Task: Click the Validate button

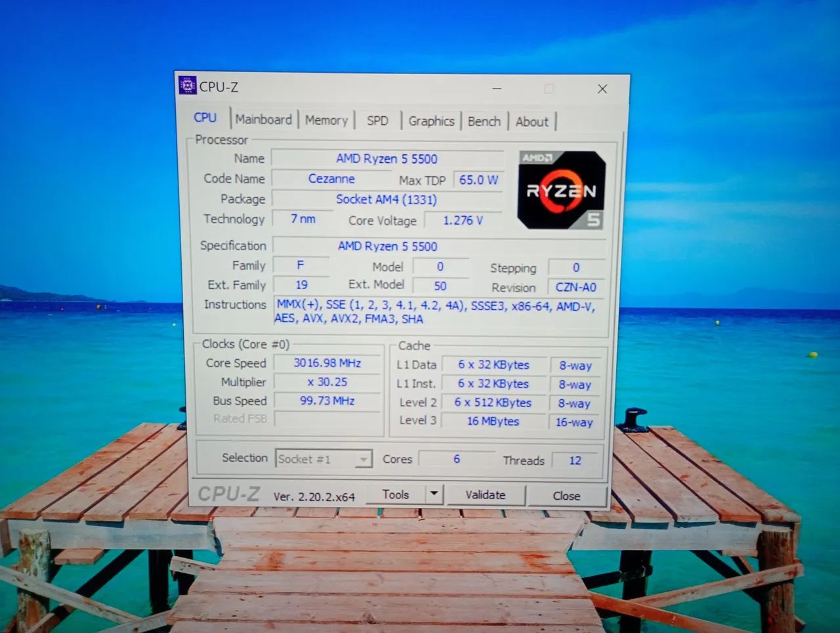Action: 486,495
